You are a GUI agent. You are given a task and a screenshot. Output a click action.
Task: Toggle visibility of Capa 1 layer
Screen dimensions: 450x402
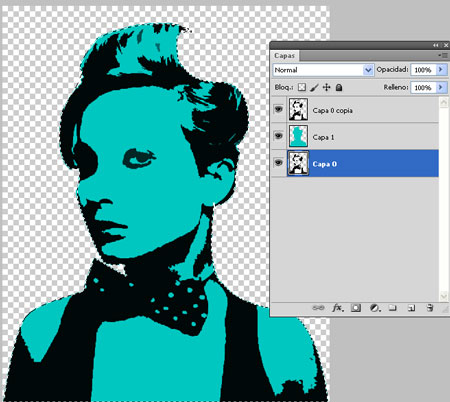point(278,136)
